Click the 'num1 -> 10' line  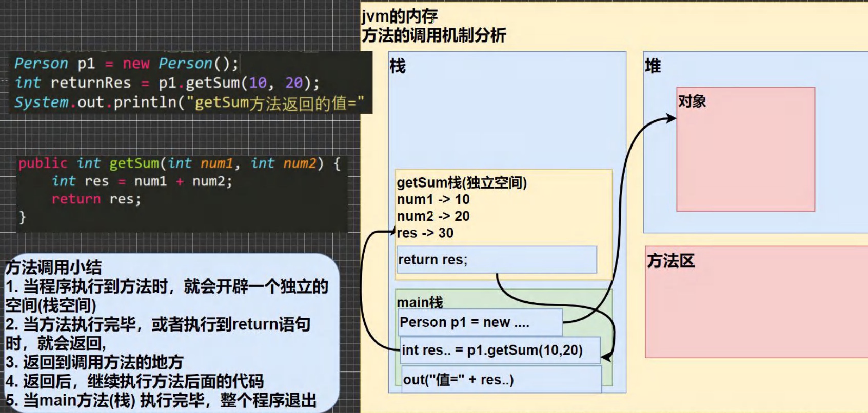coord(433,199)
